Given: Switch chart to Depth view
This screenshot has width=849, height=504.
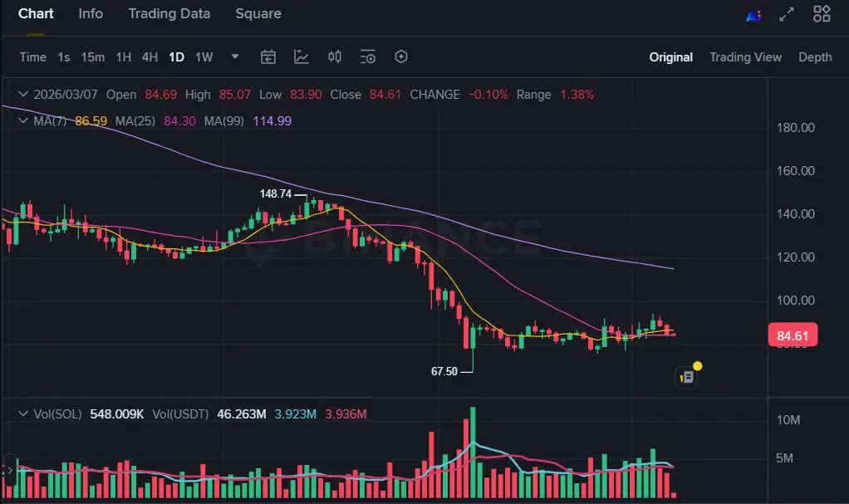Looking at the screenshot, I should point(815,57).
